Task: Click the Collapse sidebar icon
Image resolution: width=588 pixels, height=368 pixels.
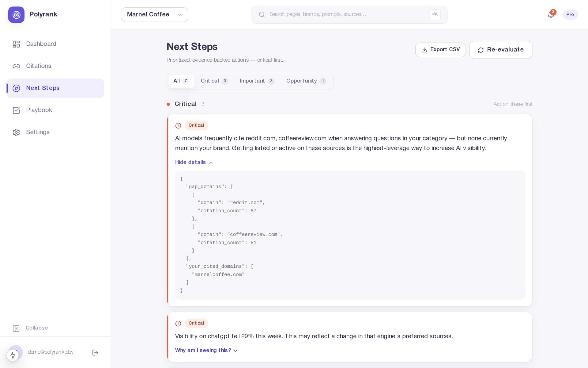Action: tap(16, 328)
